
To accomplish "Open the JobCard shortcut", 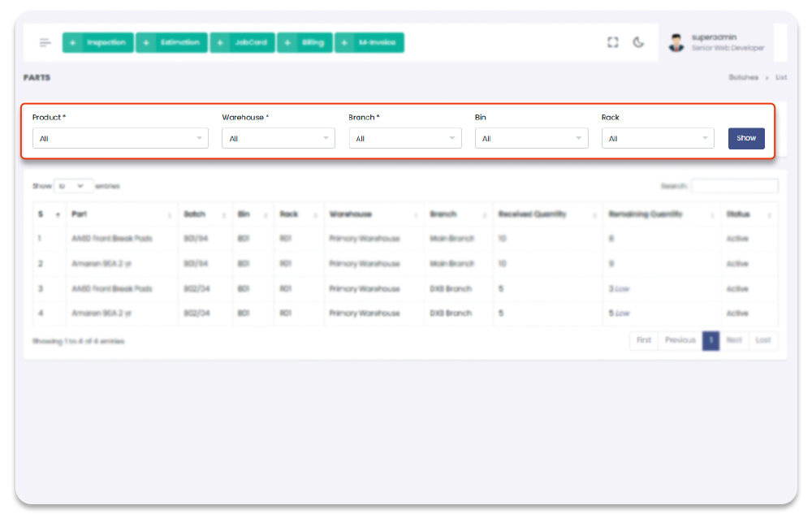I will tap(242, 43).
